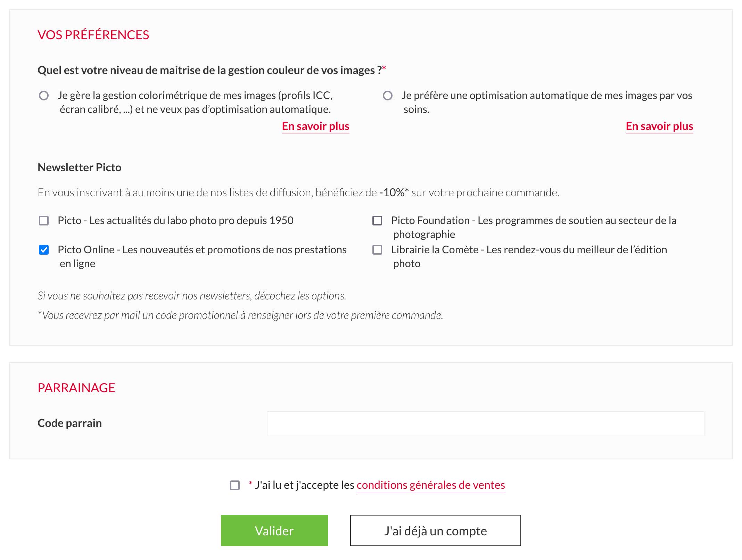
Task: Accept the terms and conditions checkbox
Action: click(235, 485)
